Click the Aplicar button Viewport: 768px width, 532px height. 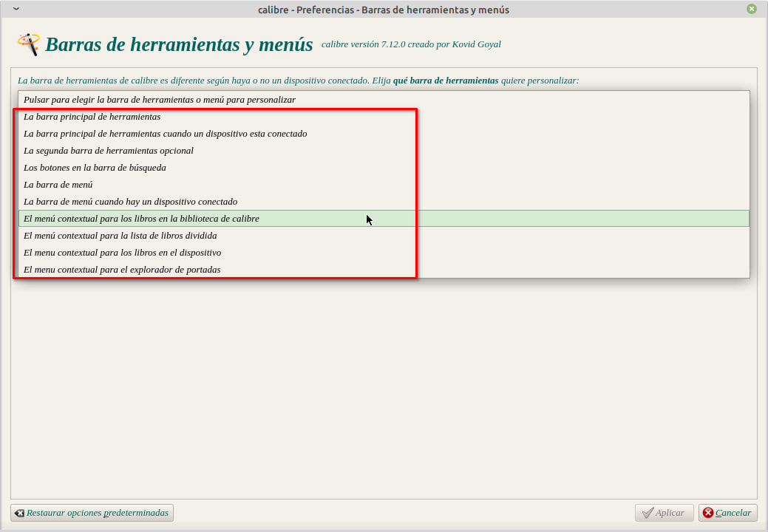coord(665,513)
